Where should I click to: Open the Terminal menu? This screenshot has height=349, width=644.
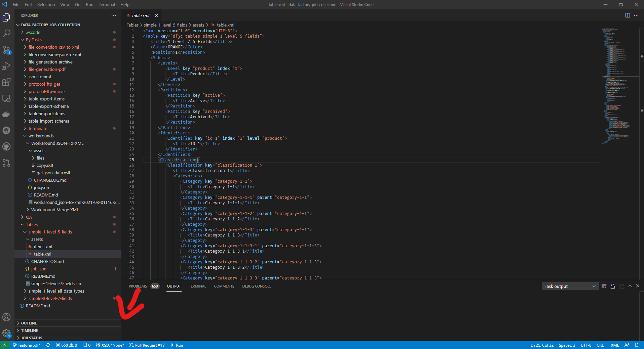click(107, 4)
